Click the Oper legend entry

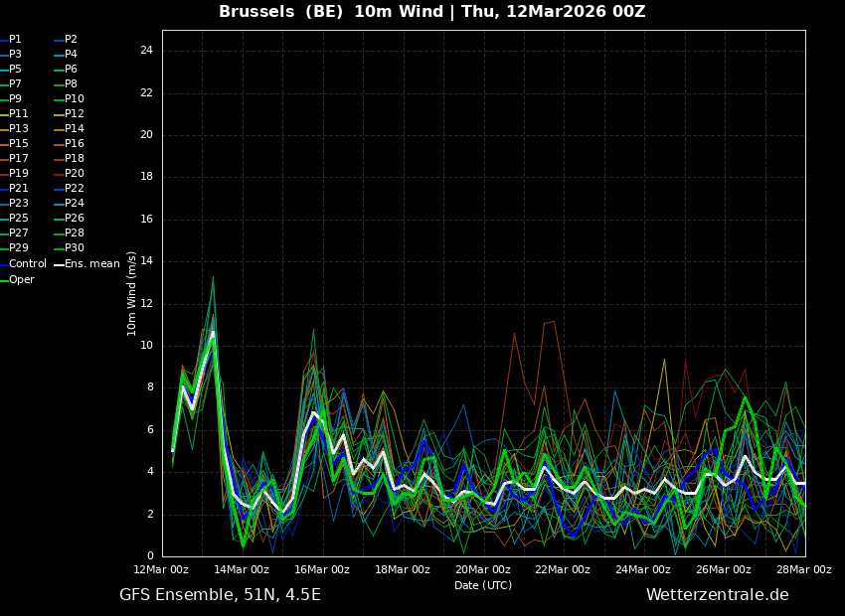21,280
